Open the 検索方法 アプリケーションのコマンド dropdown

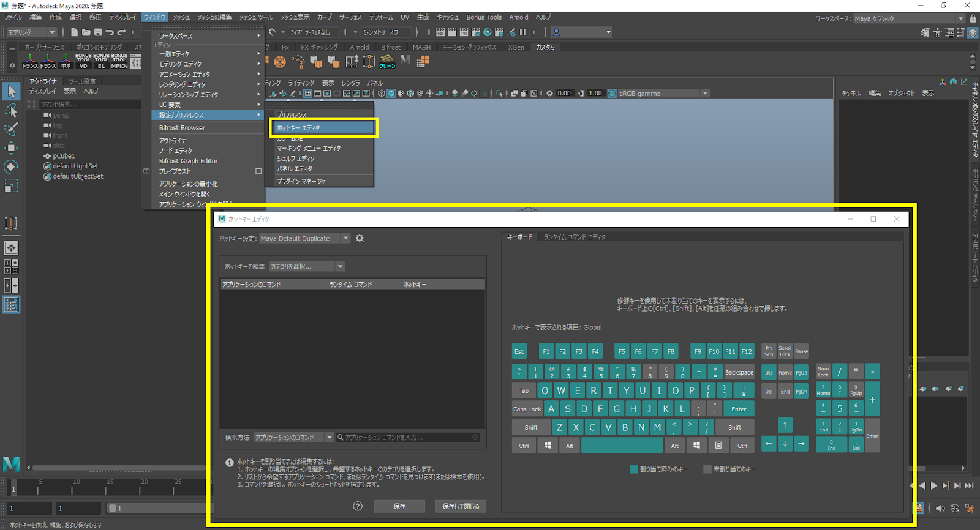point(294,437)
